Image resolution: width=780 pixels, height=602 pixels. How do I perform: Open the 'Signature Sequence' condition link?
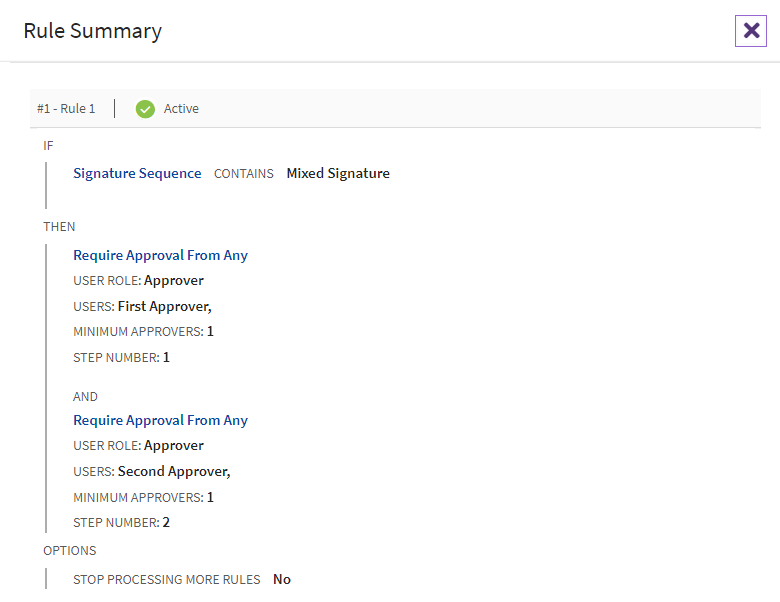pos(137,173)
